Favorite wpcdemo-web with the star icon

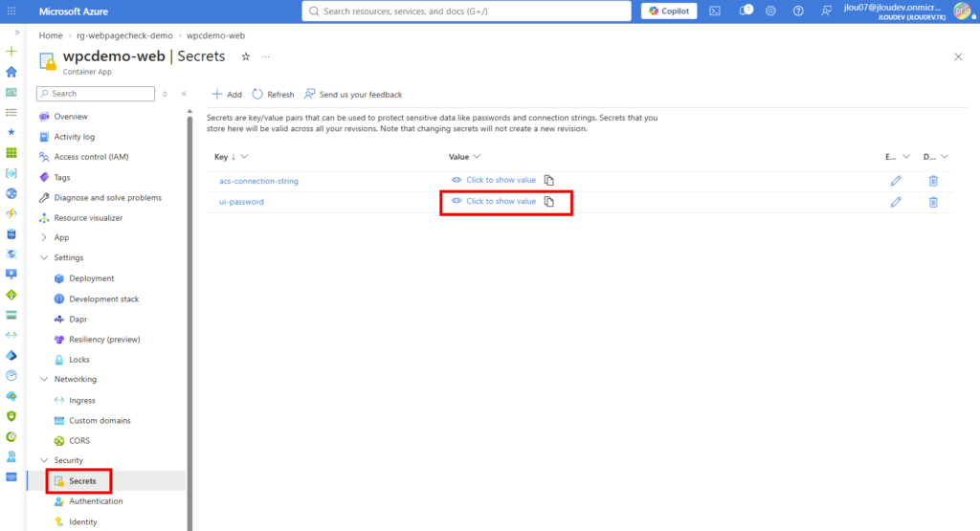[x=246, y=56]
